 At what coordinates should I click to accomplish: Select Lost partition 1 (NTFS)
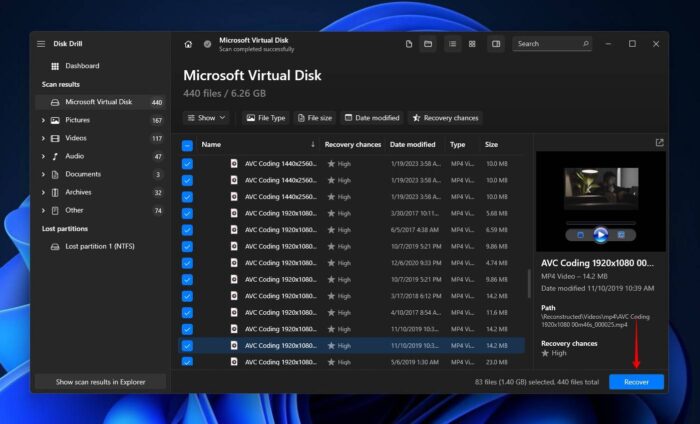[99, 246]
